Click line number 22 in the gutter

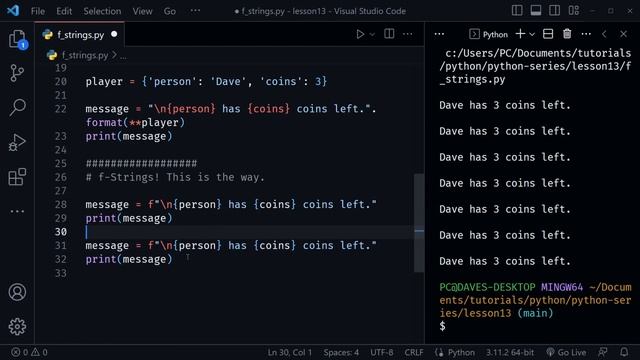[x=60, y=109]
